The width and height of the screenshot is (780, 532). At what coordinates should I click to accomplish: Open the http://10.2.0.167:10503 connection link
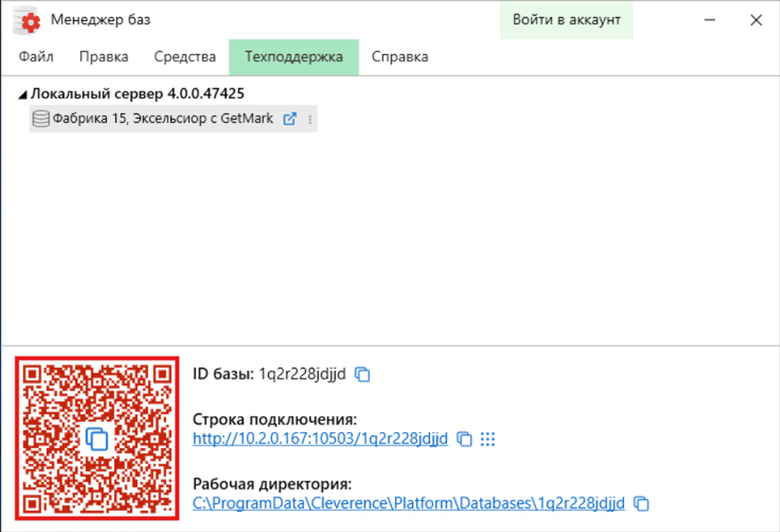tap(320, 438)
